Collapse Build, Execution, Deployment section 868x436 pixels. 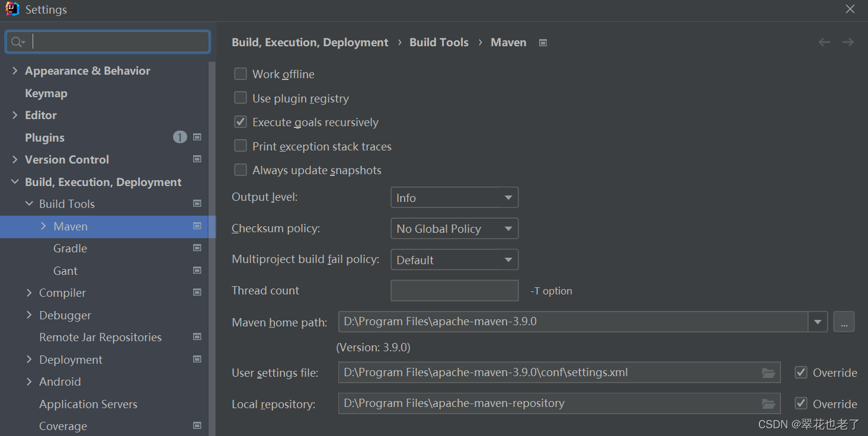coord(15,182)
